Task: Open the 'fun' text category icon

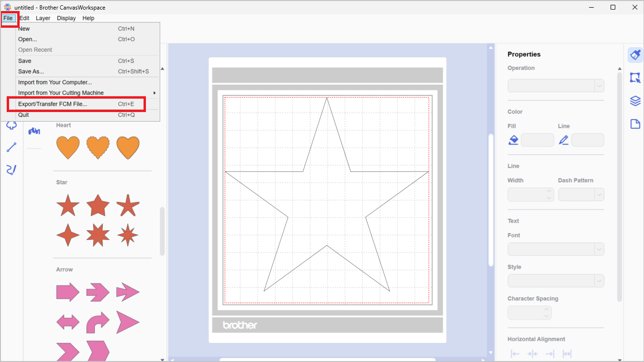Action: [x=34, y=131]
